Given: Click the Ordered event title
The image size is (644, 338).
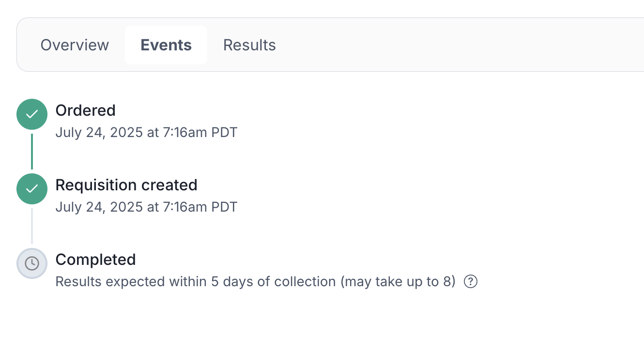Looking at the screenshot, I should 85,110.
